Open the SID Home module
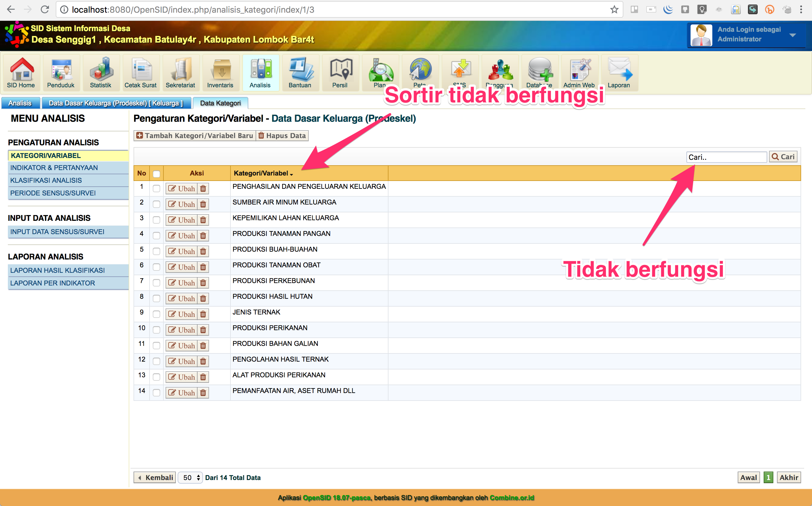 [21, 72]
